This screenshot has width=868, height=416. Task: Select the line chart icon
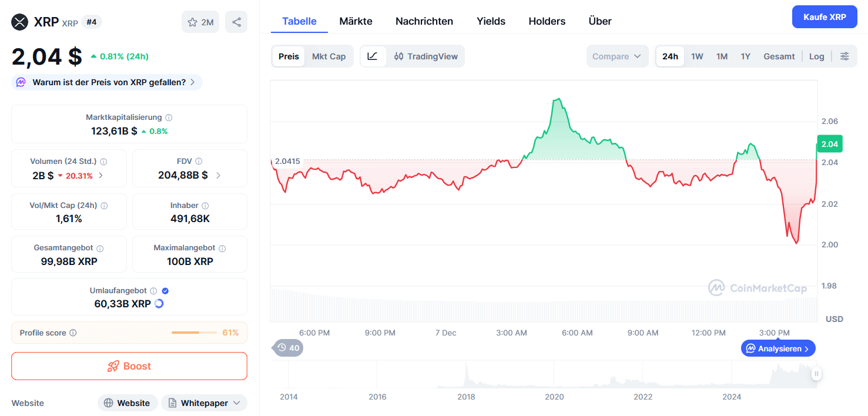pos(373,56)
